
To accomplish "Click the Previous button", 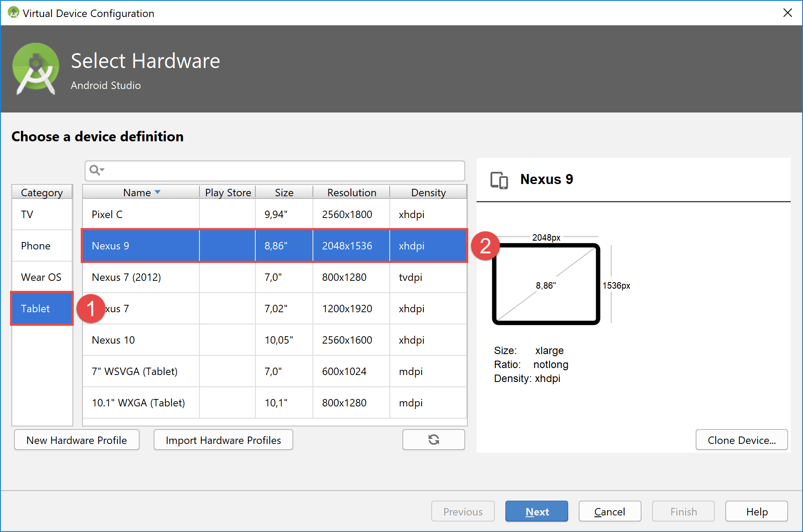I will pos(463,511).
